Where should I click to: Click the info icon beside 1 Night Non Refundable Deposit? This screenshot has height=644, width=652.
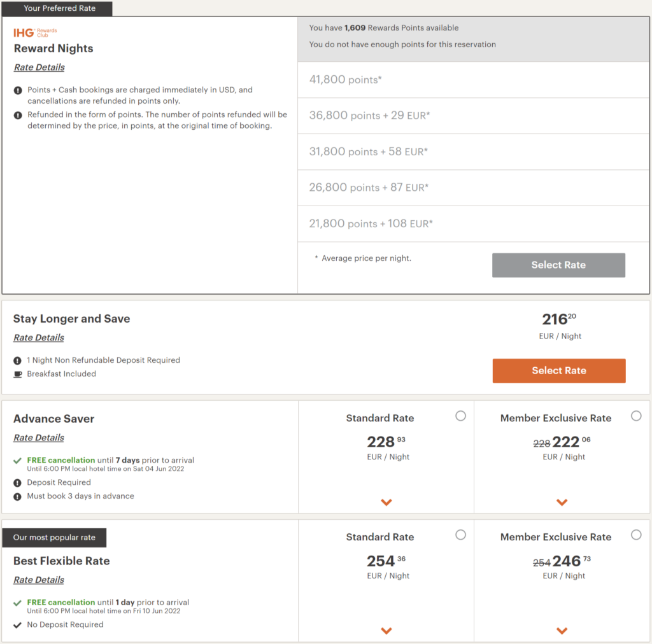(18, 360)
